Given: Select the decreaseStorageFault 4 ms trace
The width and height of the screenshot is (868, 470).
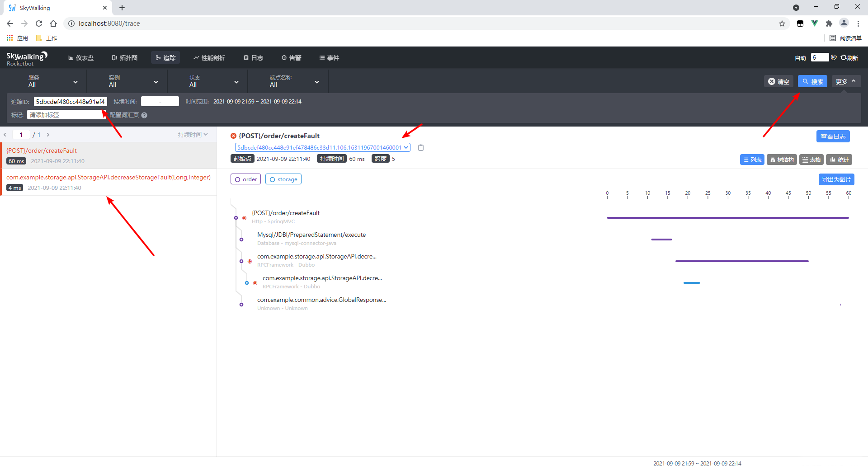Looking at the screenshot, I should point(108,183).
